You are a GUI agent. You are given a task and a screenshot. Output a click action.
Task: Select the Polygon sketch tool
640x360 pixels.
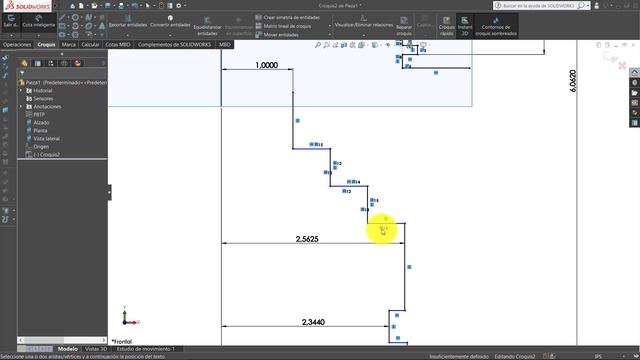pyautogui.click(x=76, y=34)
